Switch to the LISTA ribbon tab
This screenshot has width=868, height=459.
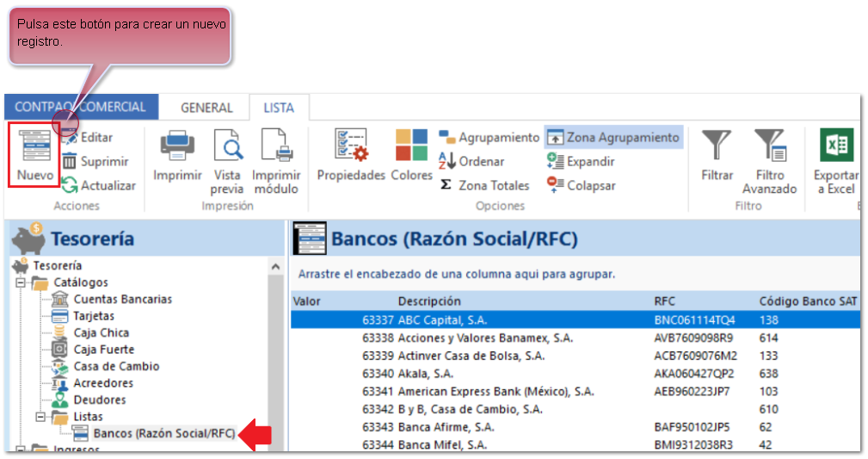[279, 108]
